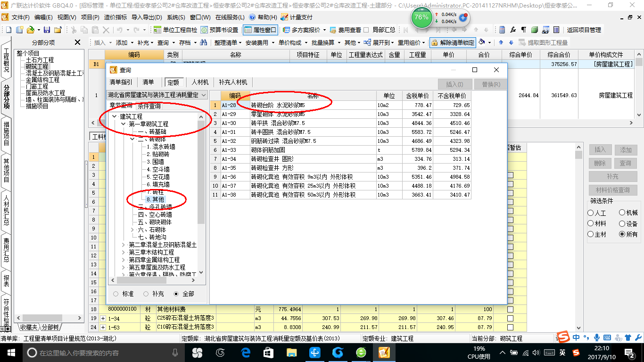Select 砌筑工程 in the left project tree
The width and height of the screenshot is (644, 362).
(37, 66)
